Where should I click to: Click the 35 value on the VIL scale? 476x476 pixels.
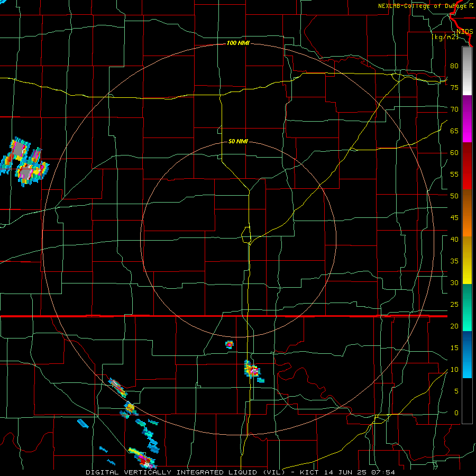point(454,261)
